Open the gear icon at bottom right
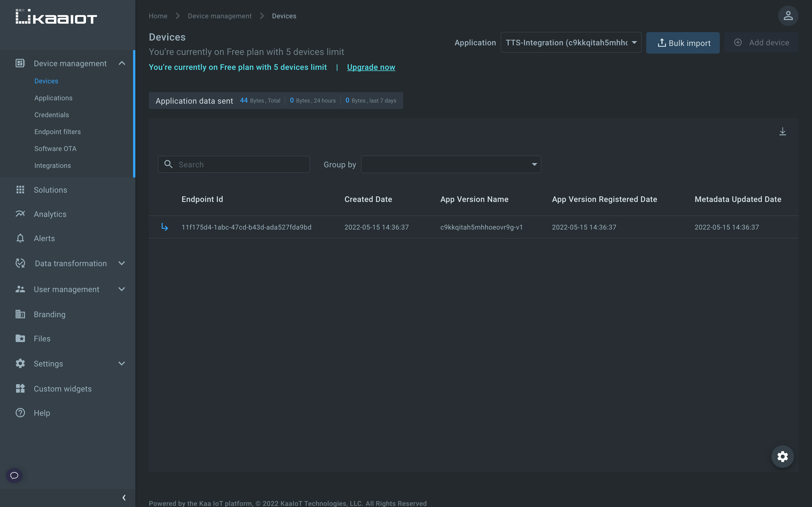The image size is (812, 507). coord(782,456)
